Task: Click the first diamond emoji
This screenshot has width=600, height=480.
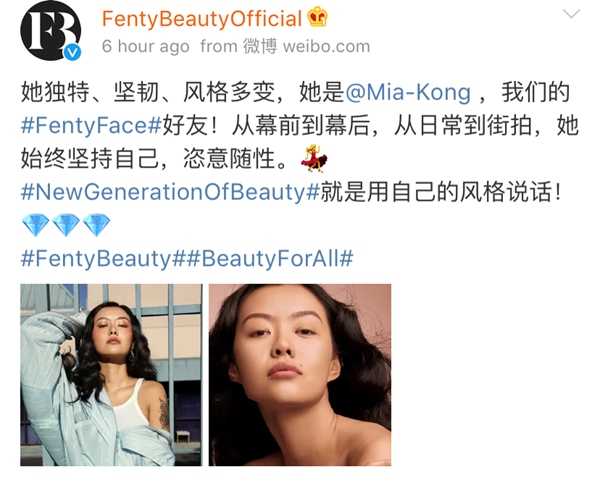Action: coord(35,225)
